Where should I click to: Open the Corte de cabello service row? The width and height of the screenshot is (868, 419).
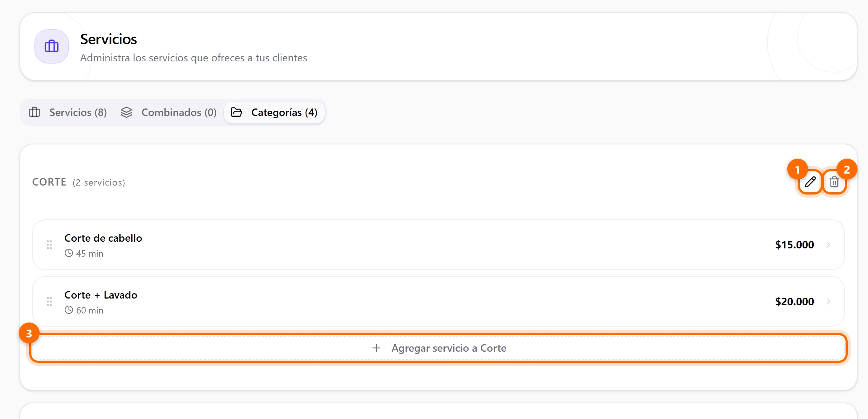438,245
